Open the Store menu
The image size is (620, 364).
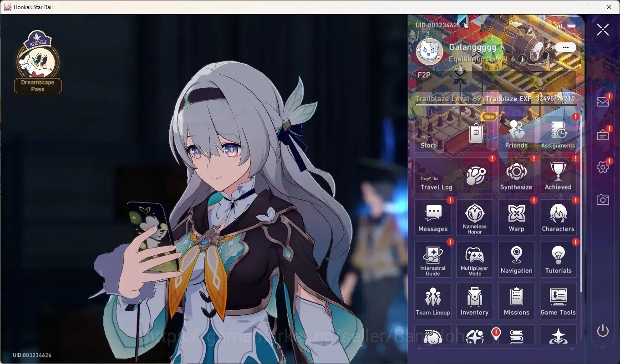[454, 134]
